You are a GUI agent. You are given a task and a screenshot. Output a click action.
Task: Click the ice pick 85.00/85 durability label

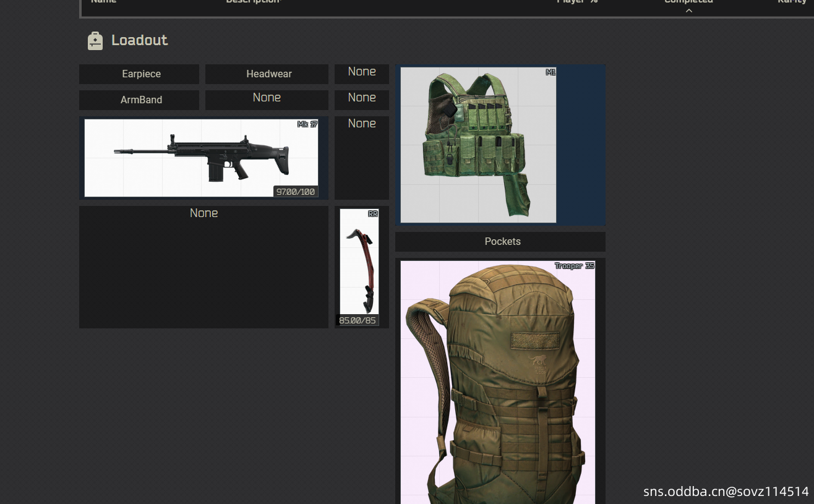358,321
